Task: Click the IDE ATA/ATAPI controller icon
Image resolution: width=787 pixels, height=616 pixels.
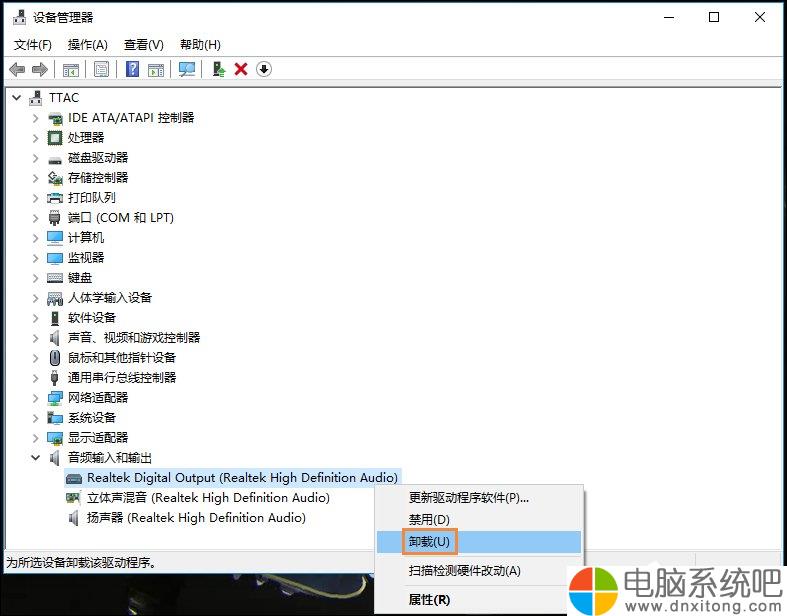Action: (x=55, y=118)
